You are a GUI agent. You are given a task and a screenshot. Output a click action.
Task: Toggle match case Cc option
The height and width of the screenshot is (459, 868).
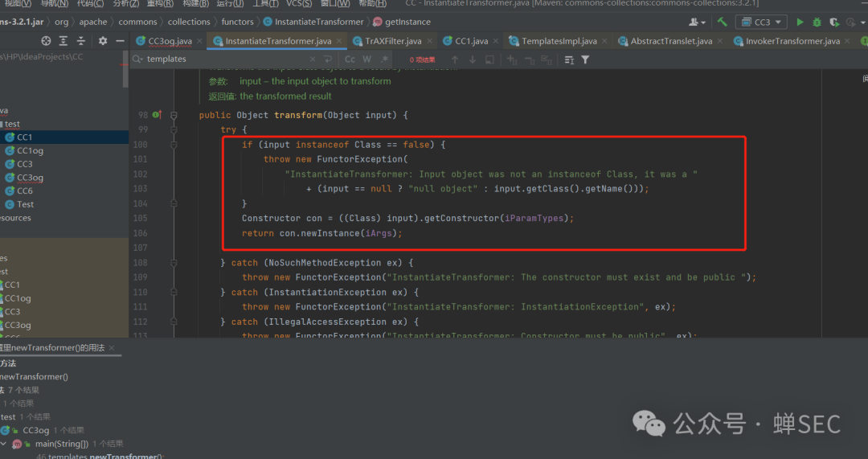click(x=350, y=59)
